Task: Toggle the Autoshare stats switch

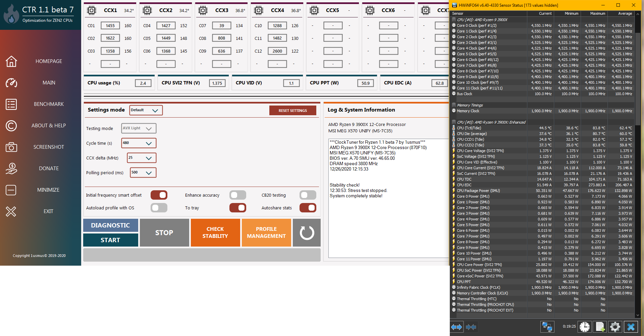Action: [308, 208]
